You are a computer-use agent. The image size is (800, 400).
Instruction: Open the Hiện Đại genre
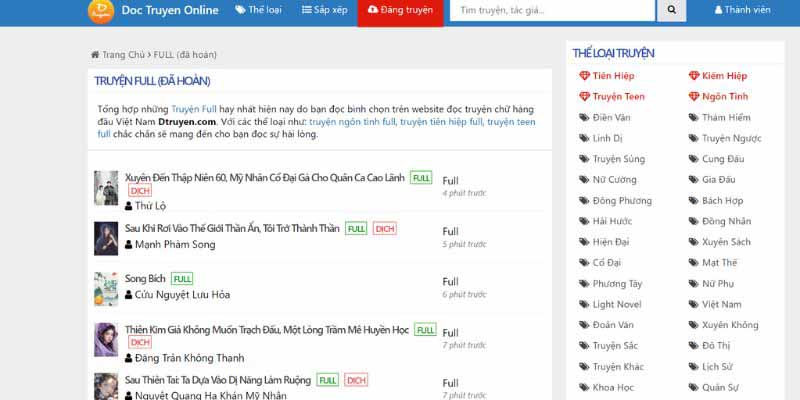tap(611, 242)
